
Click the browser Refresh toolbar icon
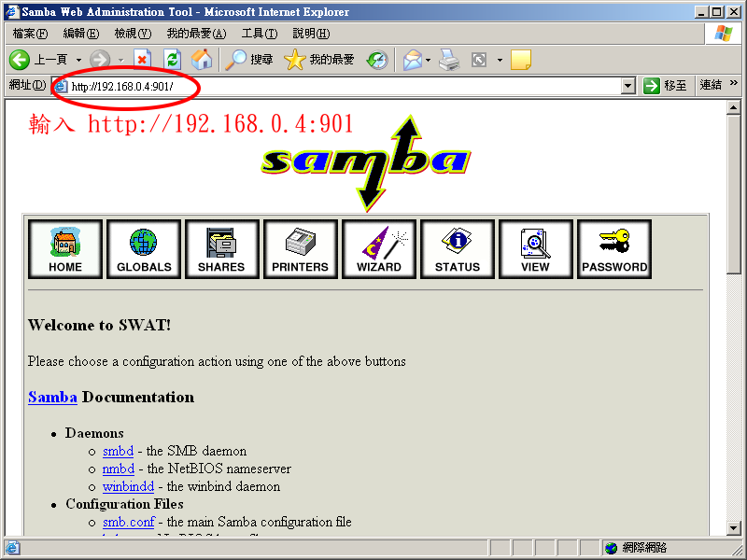coord(172,60)
